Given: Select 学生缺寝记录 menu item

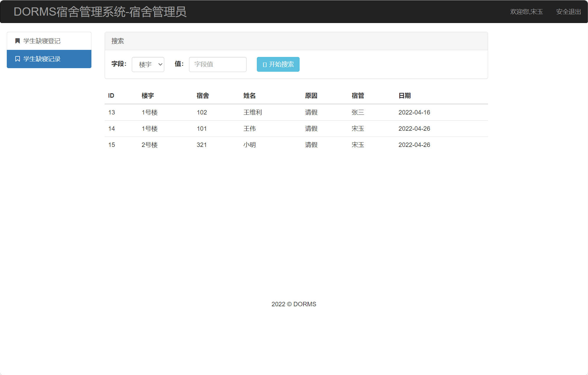Looking at the screenshot, I should click(42, 59).
